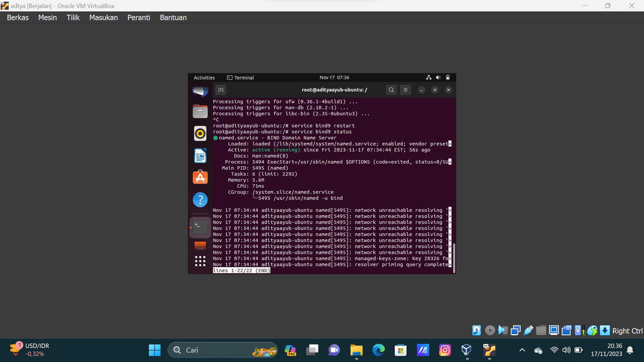Launch Rhythmbox from the Ubuntu dock
The image size is (644, 362).
(x=200, y=133)
